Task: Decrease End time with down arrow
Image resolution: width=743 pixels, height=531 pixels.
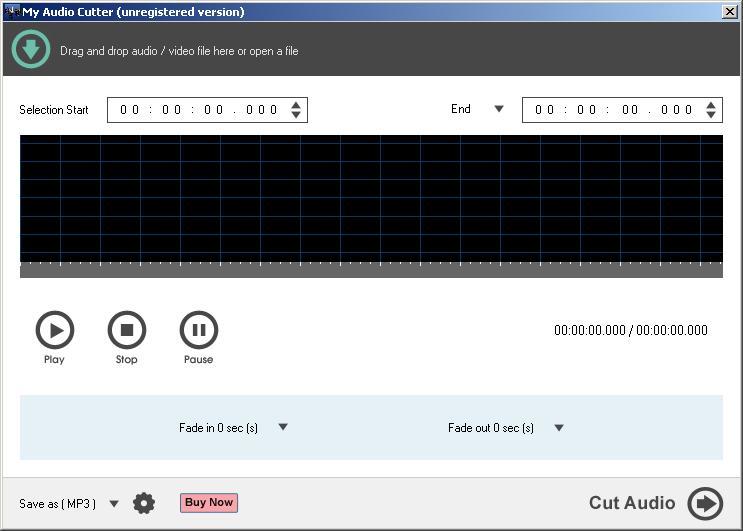Action: 710,115
